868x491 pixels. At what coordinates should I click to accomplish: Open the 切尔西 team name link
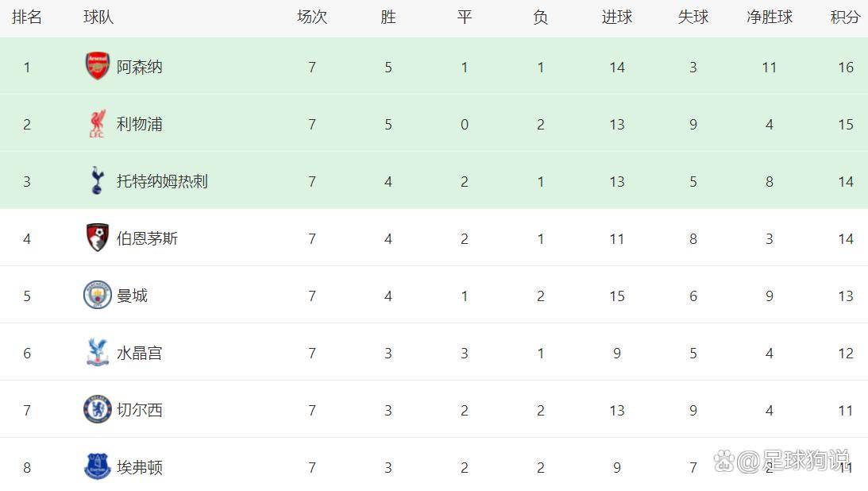139,411
